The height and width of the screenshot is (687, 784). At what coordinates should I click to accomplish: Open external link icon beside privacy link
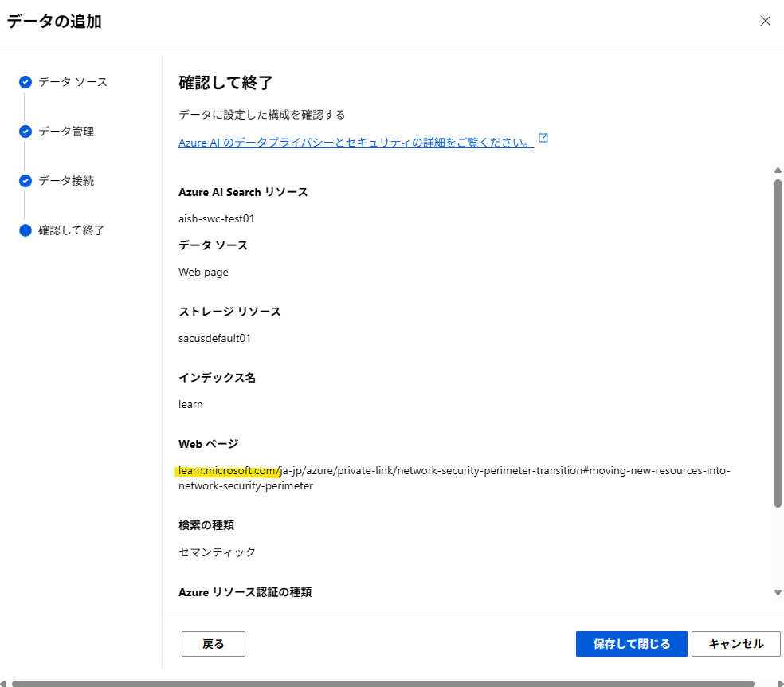[x=543, y=138]
